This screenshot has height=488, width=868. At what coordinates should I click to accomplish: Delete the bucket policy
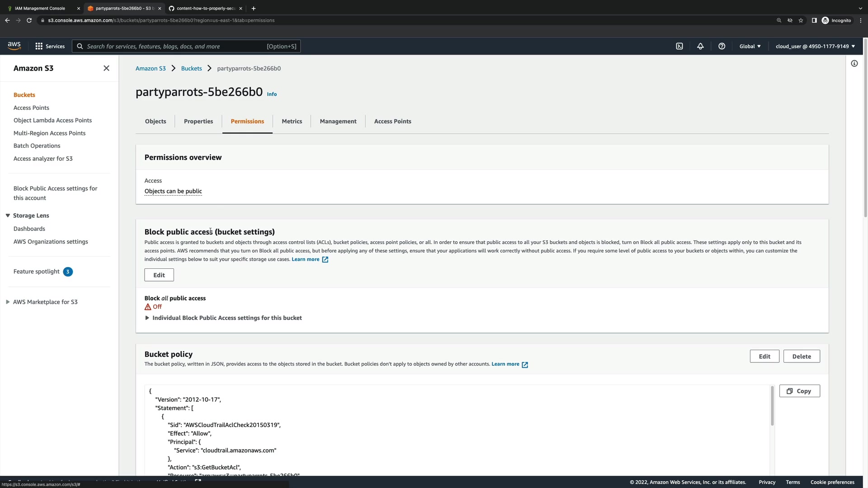(x=801, y=356)
